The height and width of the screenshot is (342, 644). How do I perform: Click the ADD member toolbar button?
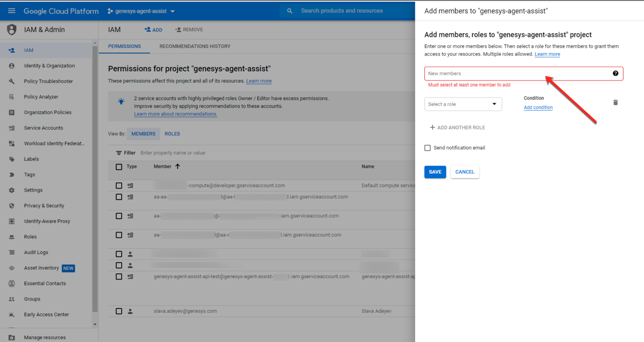click(x=153, y=30)
